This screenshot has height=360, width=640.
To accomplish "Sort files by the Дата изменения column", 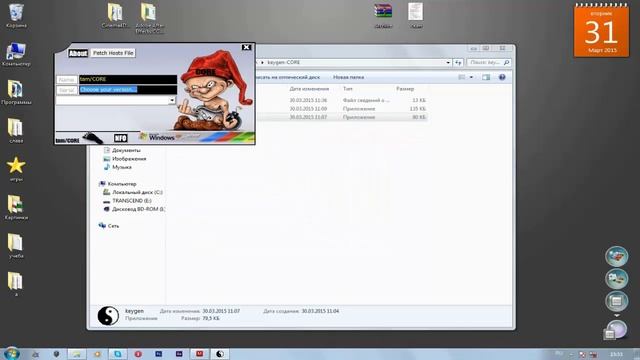I will pyautogui.click(x=309, y=89).
